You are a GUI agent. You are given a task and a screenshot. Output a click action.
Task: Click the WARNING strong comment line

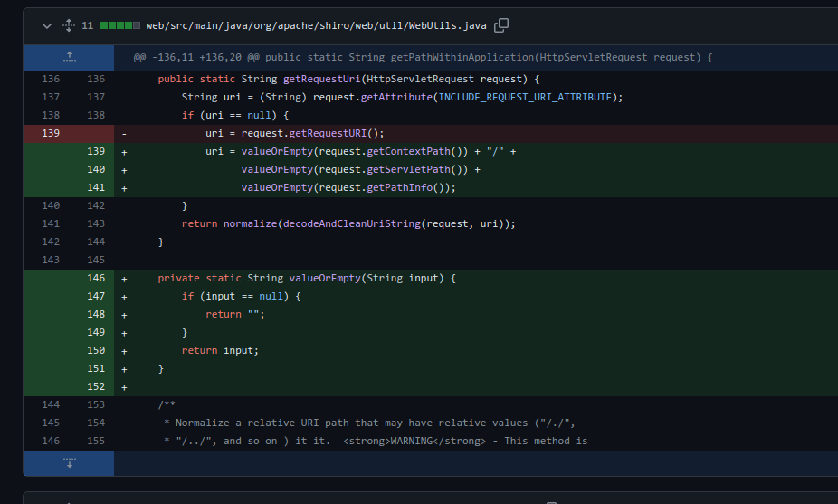pos(376,441)
